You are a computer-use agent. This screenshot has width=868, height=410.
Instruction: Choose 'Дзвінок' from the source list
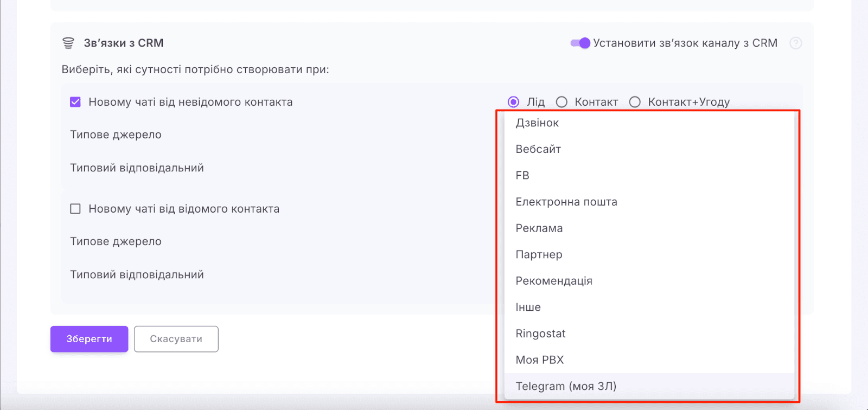click(537, 123)
